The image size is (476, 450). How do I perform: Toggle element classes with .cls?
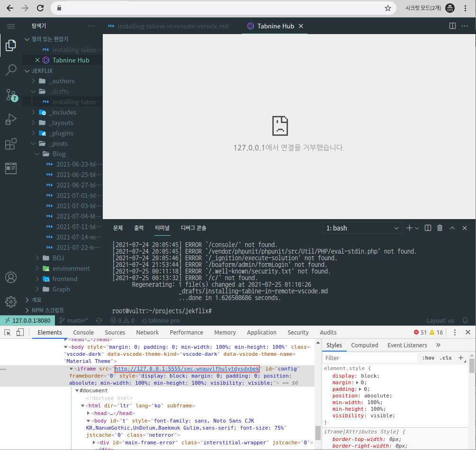click(444, 358)
